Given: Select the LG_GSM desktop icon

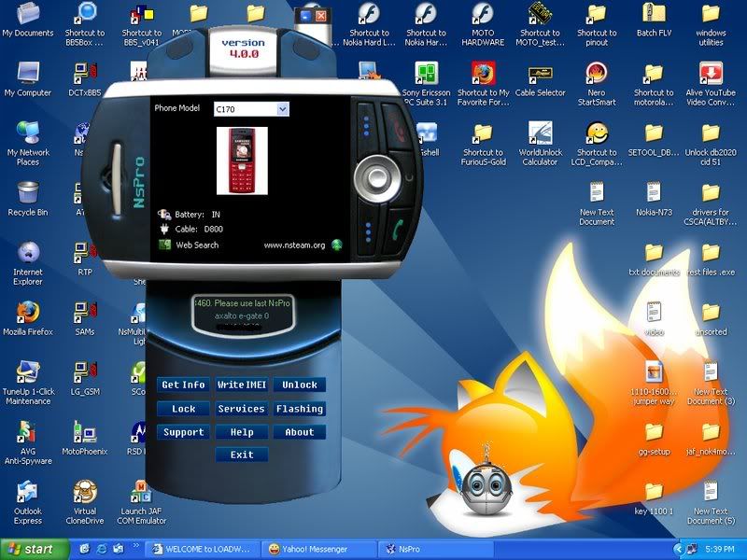Looking at the screenshot, I should tap(85, 379).
